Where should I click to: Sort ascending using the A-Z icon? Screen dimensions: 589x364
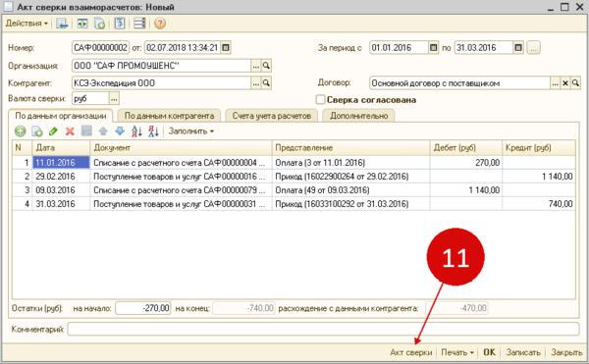click(136, 130)
